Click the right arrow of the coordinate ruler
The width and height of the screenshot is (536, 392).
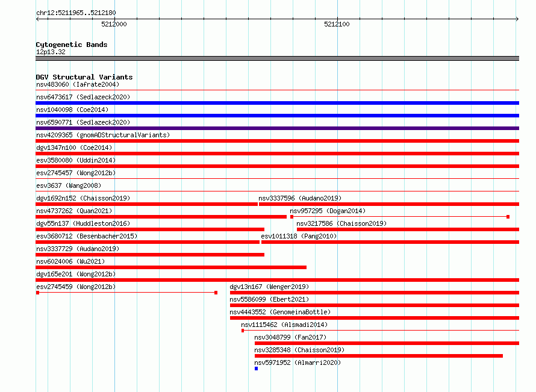click(x=517, y=19)
